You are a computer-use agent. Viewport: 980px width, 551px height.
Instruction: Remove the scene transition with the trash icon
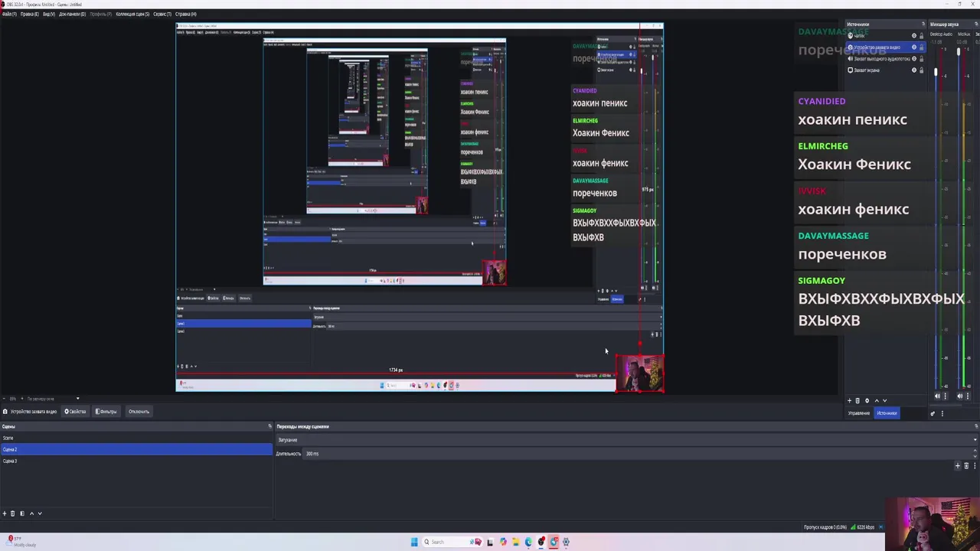[966, 466]
